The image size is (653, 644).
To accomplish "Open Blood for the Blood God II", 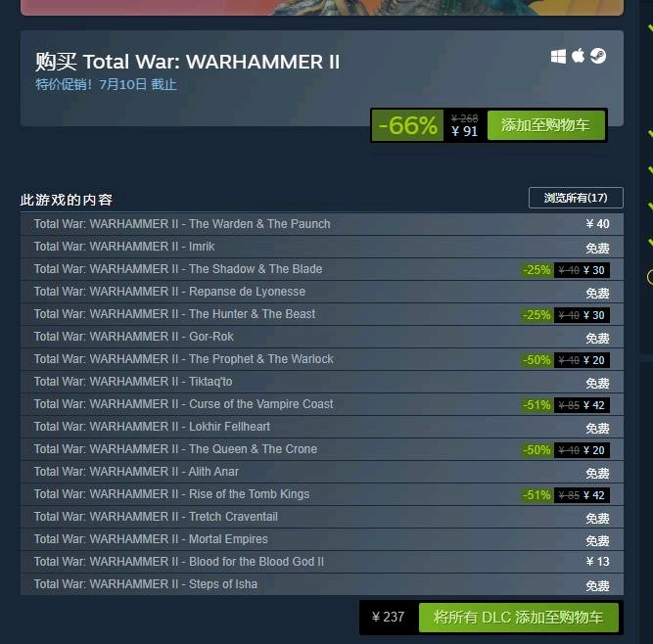I will [x=322, y=562].
